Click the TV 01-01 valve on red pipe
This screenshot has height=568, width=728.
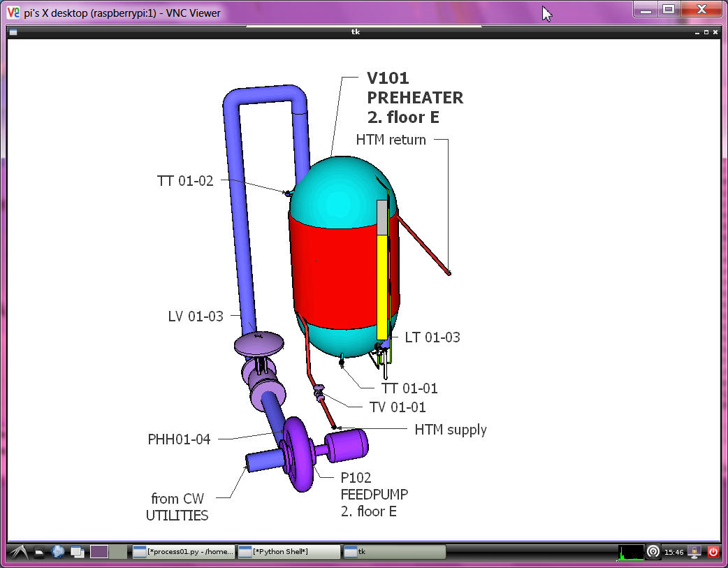[x=319, y=391]
